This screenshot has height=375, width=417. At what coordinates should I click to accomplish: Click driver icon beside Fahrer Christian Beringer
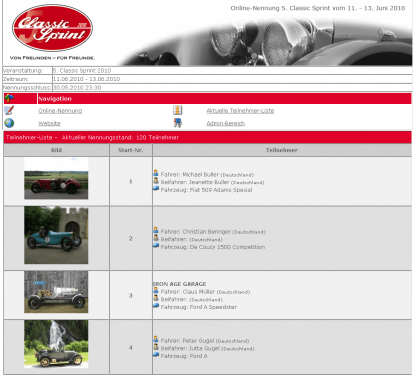pos(156,230)
